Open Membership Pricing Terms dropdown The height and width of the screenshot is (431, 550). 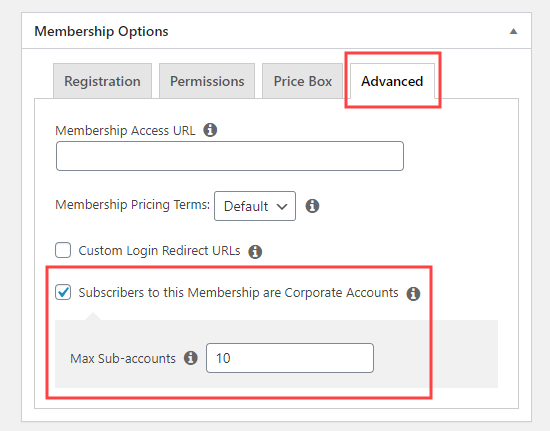(255, 206)
